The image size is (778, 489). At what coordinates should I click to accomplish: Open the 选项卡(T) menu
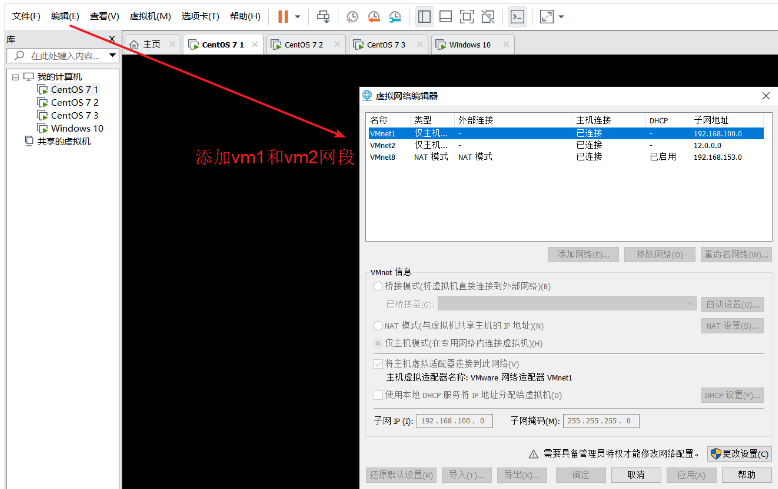point(200,16)
